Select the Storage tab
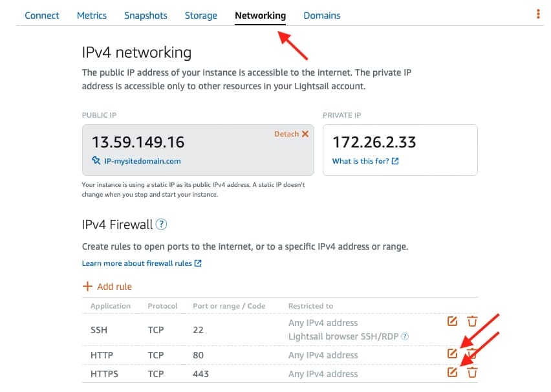551x392 pixels. click(x=201, y=16)
